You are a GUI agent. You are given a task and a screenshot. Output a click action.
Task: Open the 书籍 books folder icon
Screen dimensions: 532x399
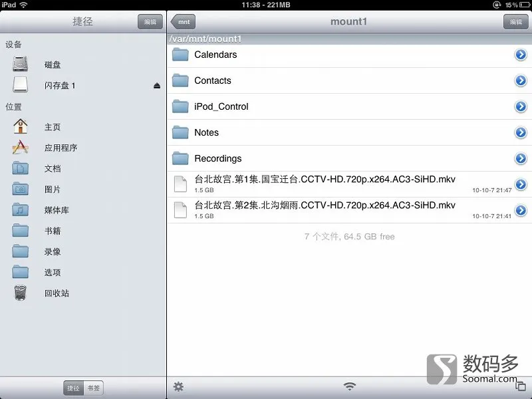[21, 230]
